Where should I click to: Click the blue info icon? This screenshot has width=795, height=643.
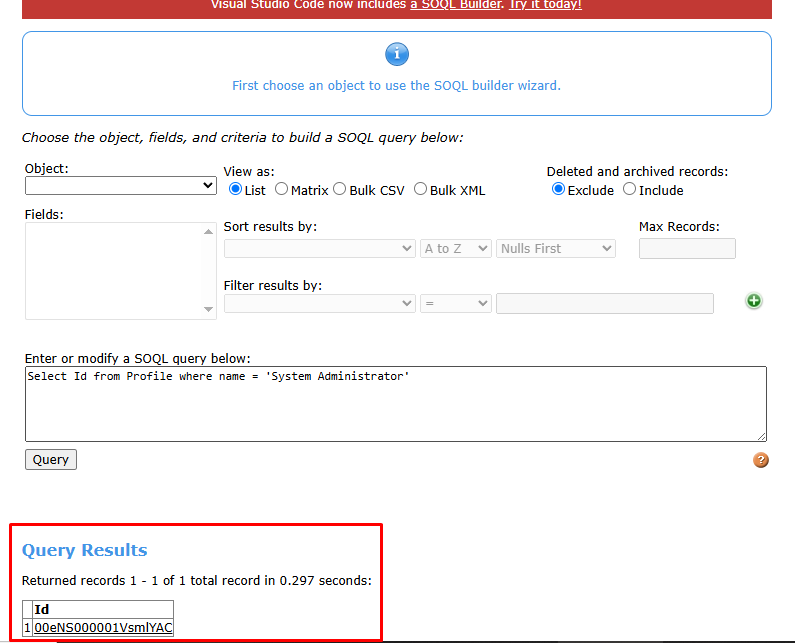[x=397, y=54]
